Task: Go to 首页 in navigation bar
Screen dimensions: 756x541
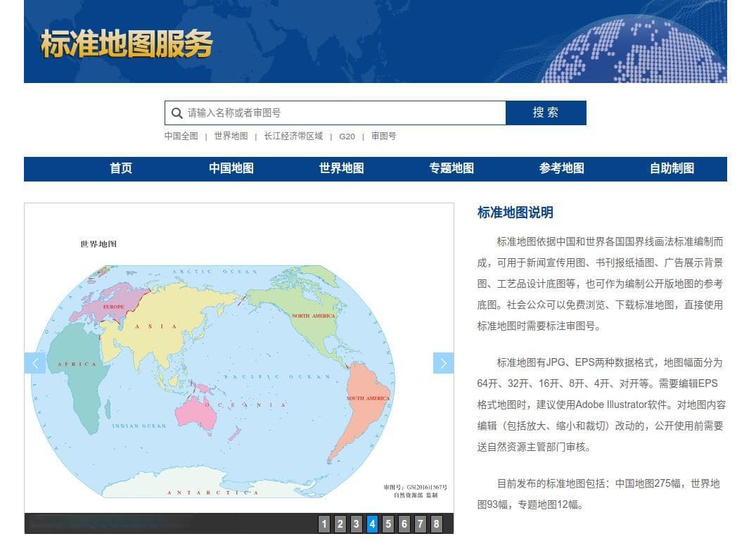Action: coord(121,168)
